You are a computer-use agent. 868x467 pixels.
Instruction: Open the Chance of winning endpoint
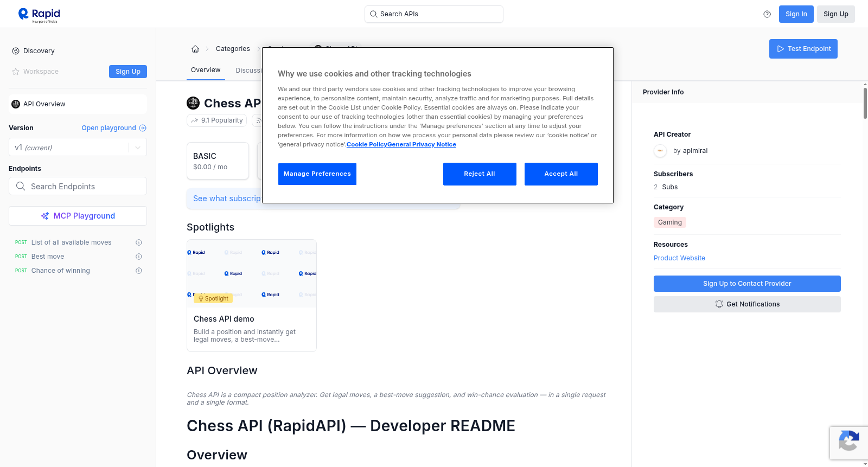point(61,271)
